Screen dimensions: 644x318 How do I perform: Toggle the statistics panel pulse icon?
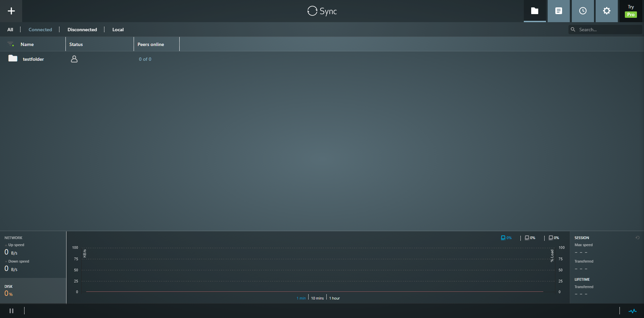(x=632, y=311)
